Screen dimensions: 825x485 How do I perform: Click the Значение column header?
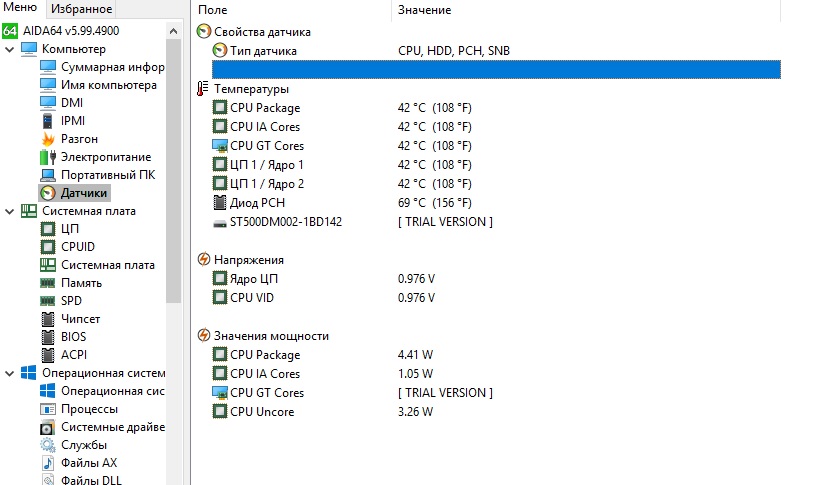tap(424, 10)
